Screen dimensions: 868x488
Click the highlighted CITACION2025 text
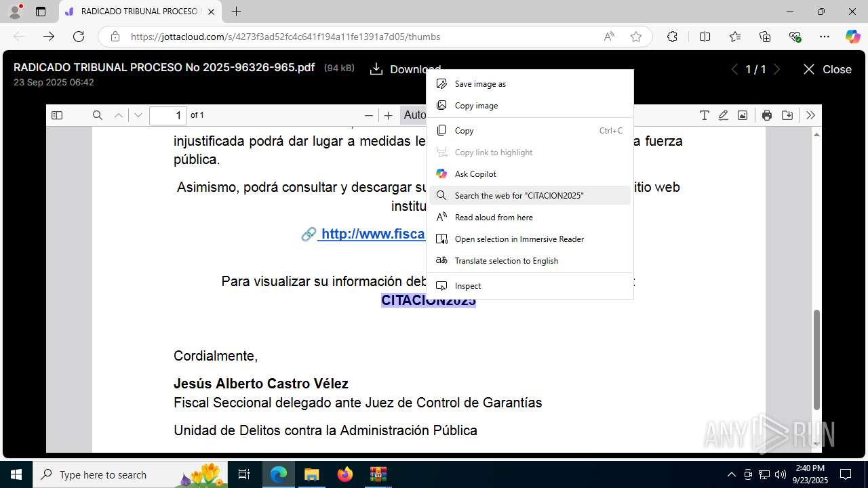tap(429, 300)
